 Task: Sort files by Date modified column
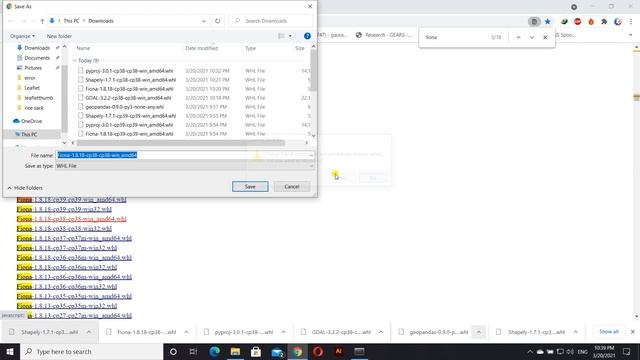201,48
